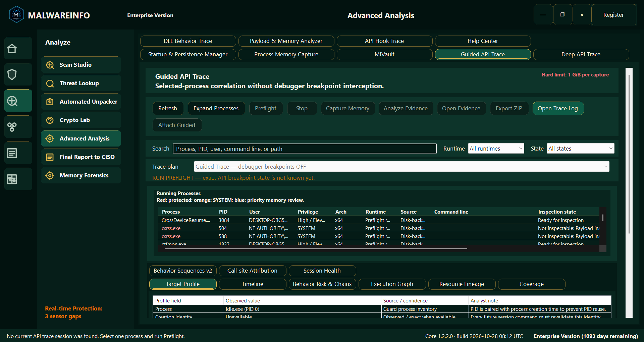
Task: Open the Runtime All runtimes dropdown
Action: 496,149
